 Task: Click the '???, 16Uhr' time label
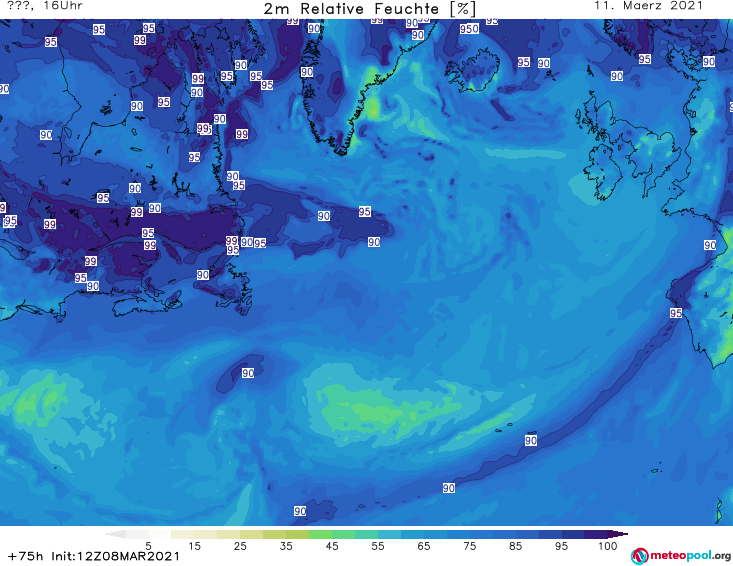point(45,6)
